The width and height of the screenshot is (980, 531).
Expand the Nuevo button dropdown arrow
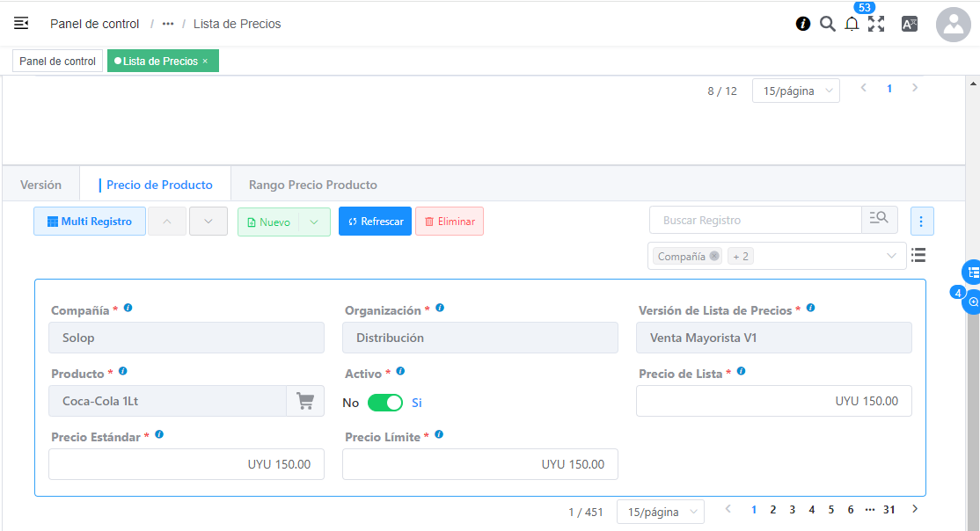tap(314, 222)
